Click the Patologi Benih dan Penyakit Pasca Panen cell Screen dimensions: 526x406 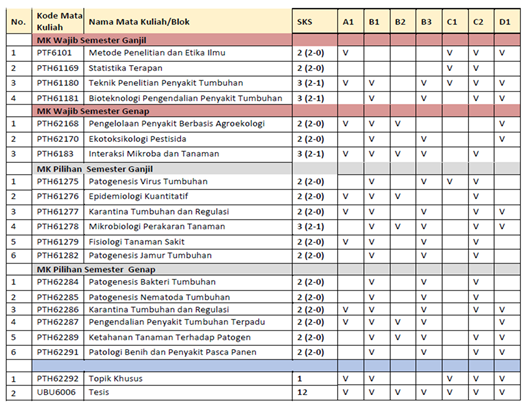click(x=188, y=352)
